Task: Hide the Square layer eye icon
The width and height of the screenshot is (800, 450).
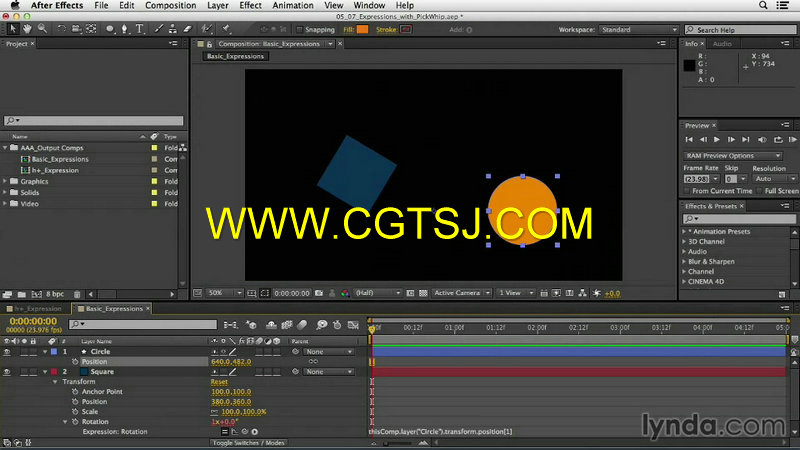Action: 7,372
